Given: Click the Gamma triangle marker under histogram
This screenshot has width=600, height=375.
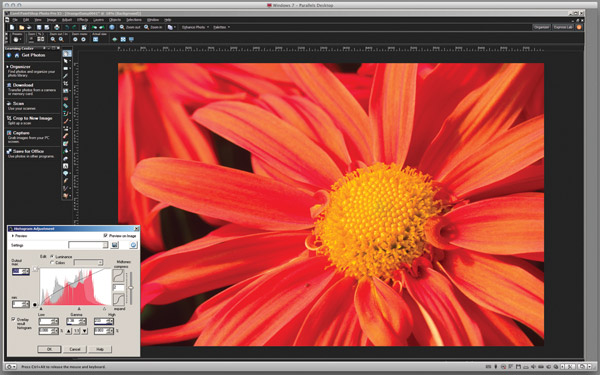Looking at the screenshot, I should [x=79, y=308].
